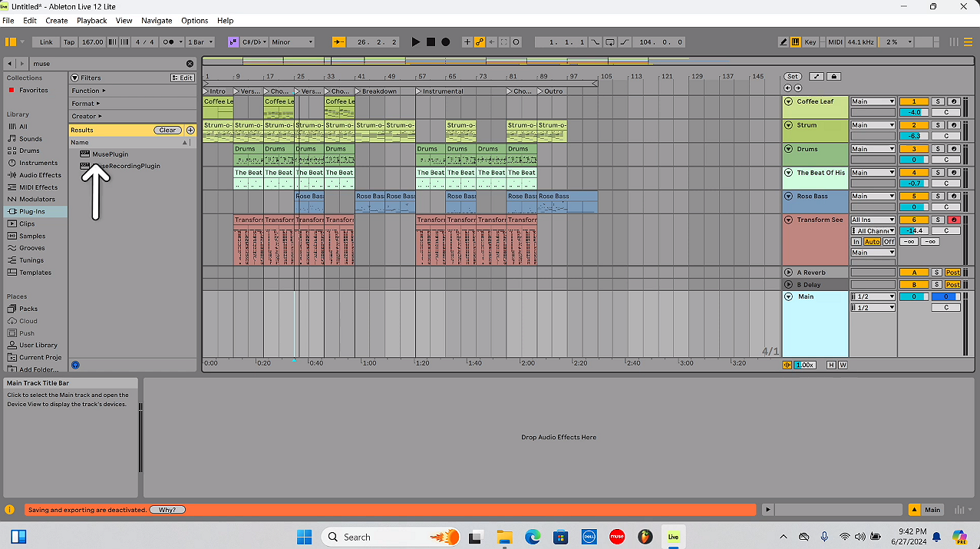Open the Create menu

tap(56, 20)
